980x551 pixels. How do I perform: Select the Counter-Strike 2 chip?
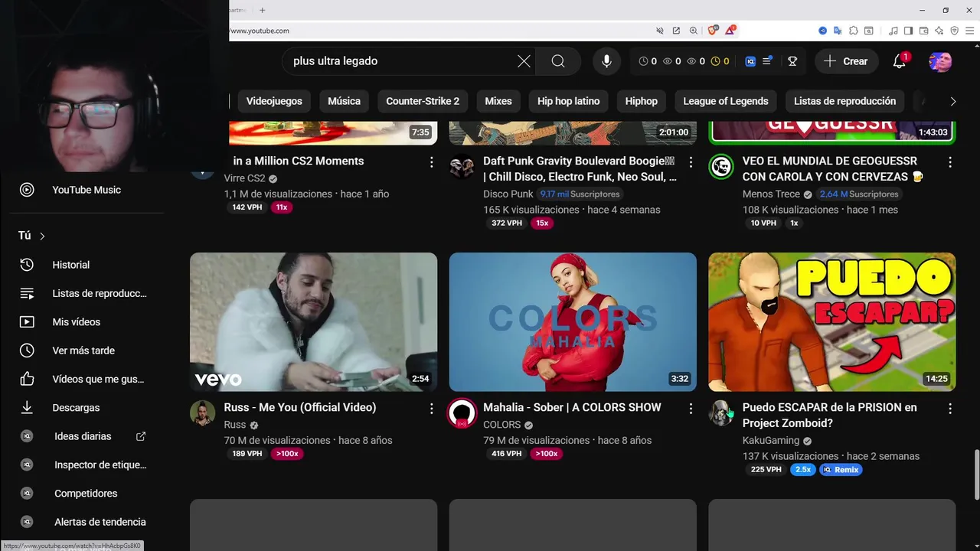point(423,101)
